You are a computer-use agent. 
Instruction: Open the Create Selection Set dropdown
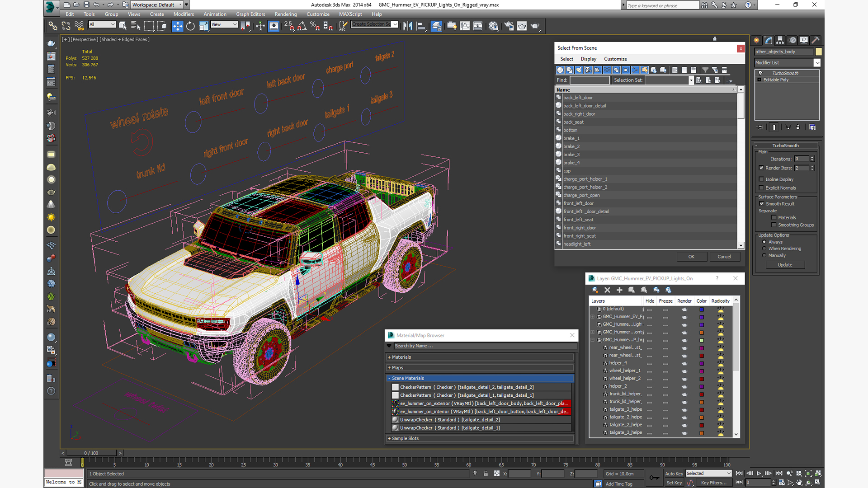[395, 24]
